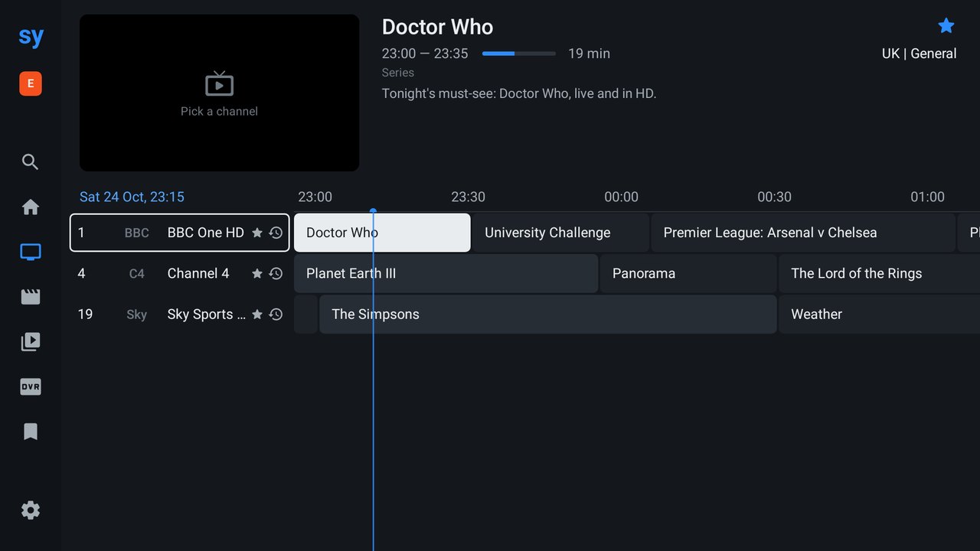Click the 00:30 time header
980x551 pixels.
pyautogui.click(x=774, y=197)
